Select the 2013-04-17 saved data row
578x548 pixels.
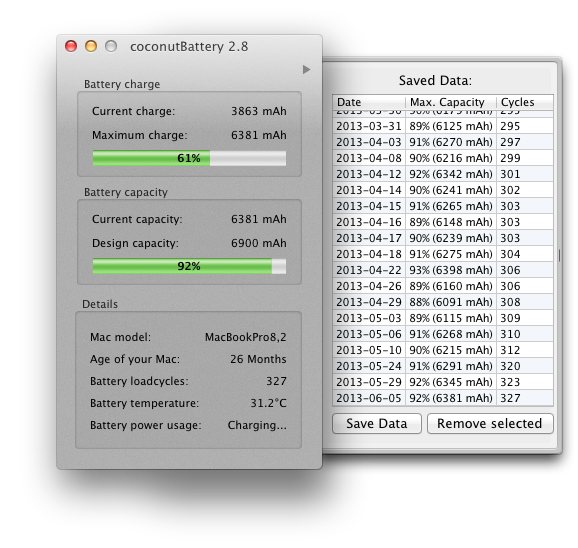443,238
